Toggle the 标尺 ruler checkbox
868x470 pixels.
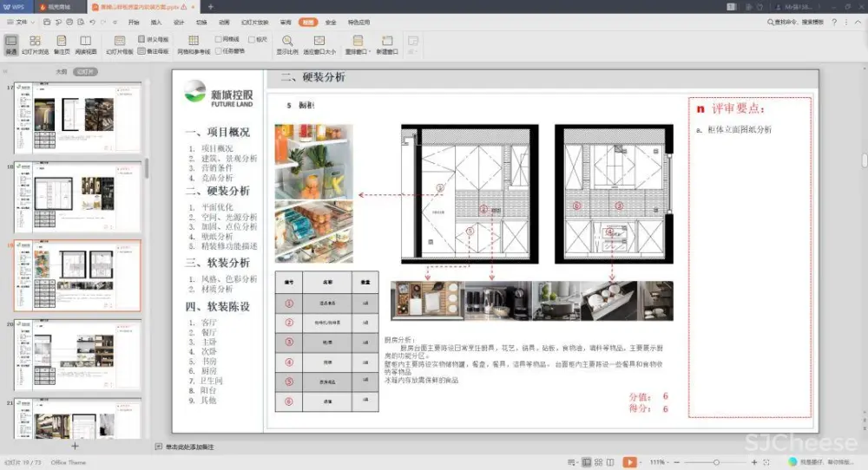tap(252, 39)
